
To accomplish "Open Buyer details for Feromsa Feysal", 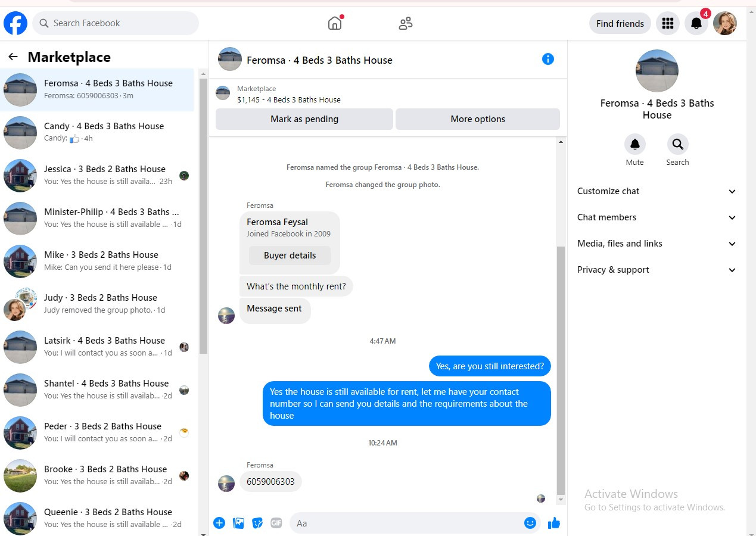I will 290,255.
